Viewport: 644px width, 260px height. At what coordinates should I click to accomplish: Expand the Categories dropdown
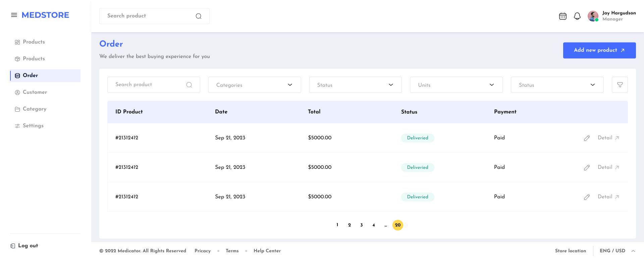(x=254, y=85)
